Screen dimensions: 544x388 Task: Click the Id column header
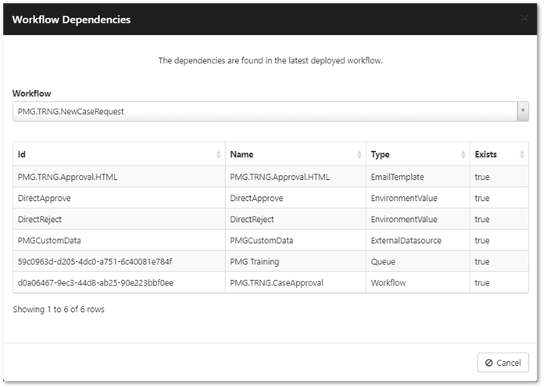pos(119,154)
